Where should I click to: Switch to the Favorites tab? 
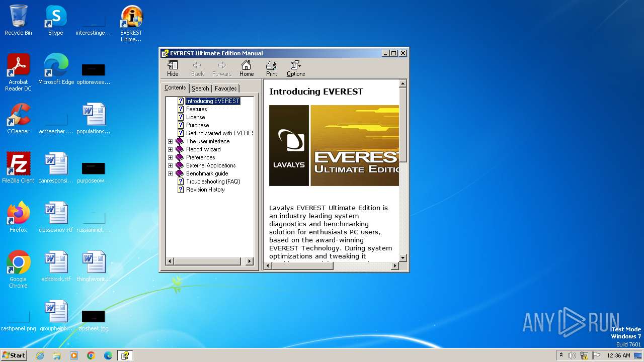(225, 88)
